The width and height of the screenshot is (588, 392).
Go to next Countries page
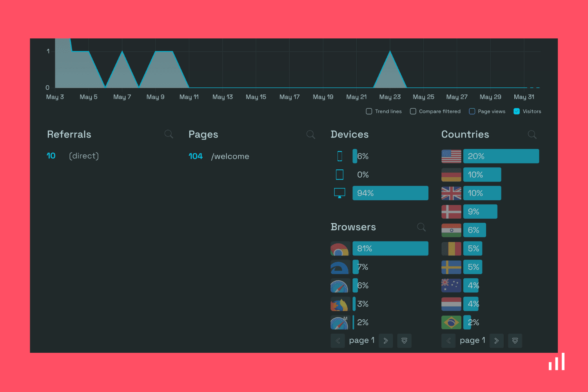tap(496, 341)
